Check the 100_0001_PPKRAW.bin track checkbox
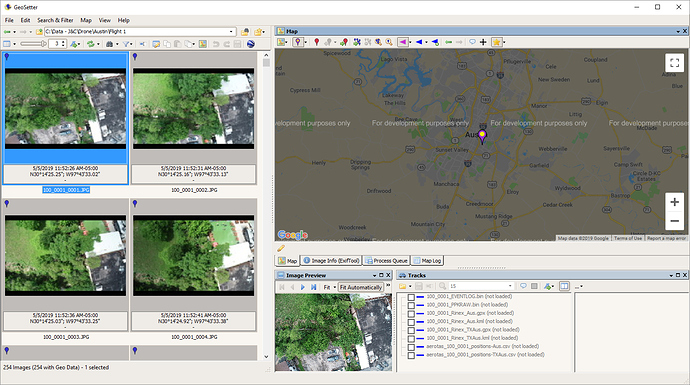690x385 pixels. click(x=411, y=305)
